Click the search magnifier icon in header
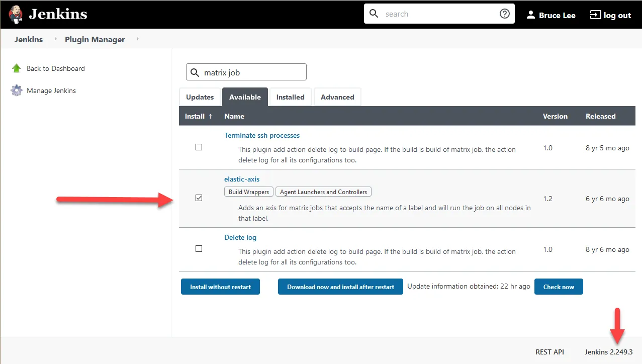The height and width of the screenshot is (364, 642). point(374,14)
